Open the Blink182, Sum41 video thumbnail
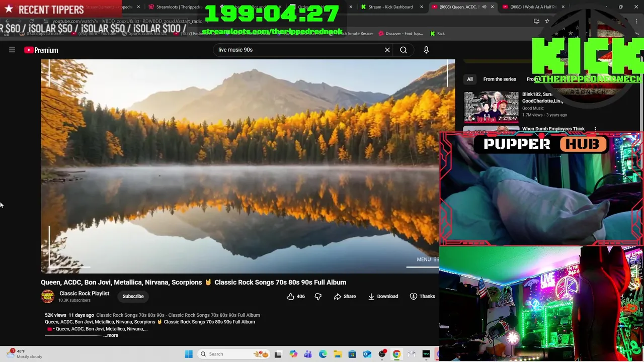 [x=491, y=107]
